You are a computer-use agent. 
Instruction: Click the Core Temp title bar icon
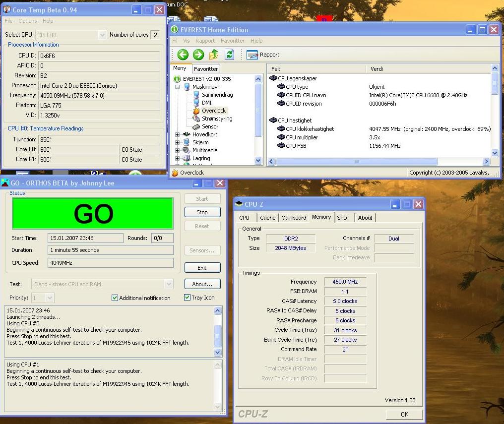pyautogui.click(x=7, y=9)
